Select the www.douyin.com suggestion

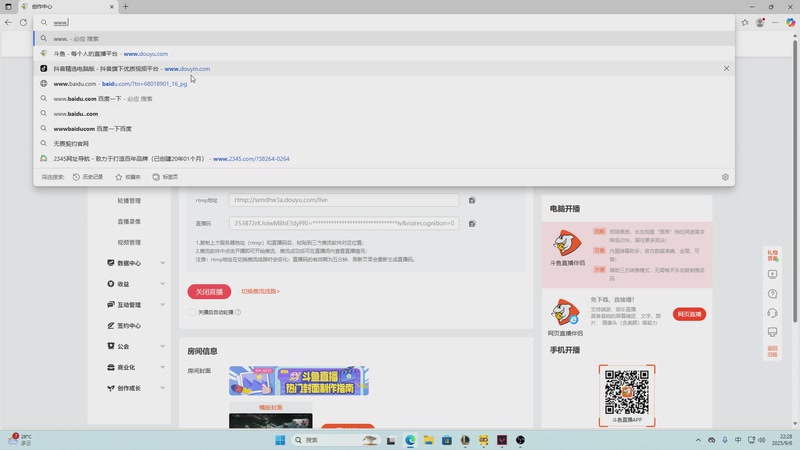[x=384, y=68]
